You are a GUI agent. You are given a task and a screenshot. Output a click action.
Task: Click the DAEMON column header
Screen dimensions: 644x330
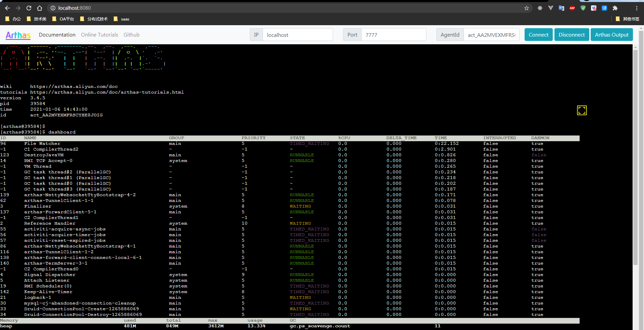pyautogui.click(x=540, y=138)
